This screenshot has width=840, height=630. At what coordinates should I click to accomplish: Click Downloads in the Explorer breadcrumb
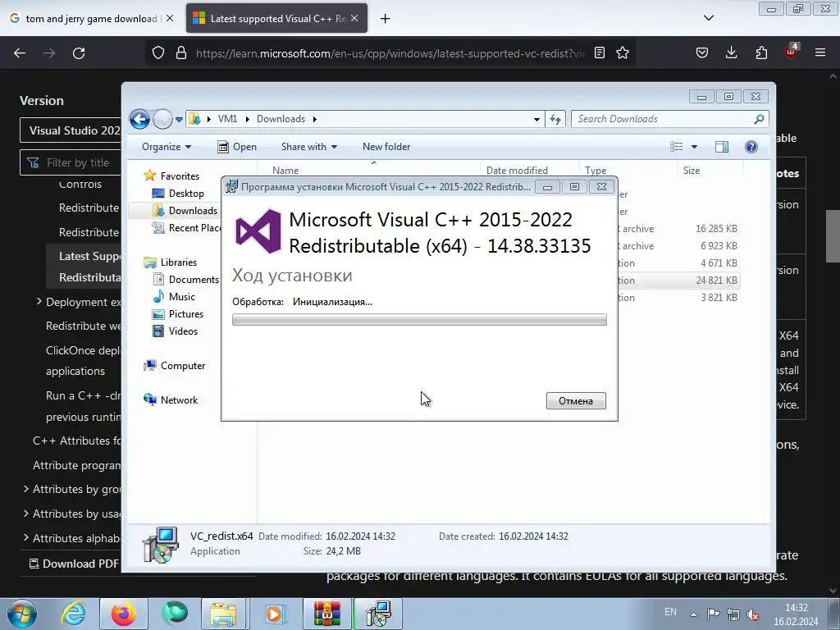click(281, 119)
